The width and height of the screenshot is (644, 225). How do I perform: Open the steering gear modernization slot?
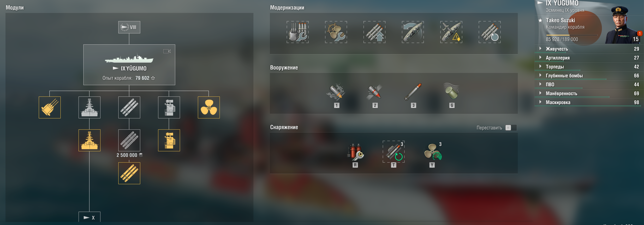click(336, 32)
